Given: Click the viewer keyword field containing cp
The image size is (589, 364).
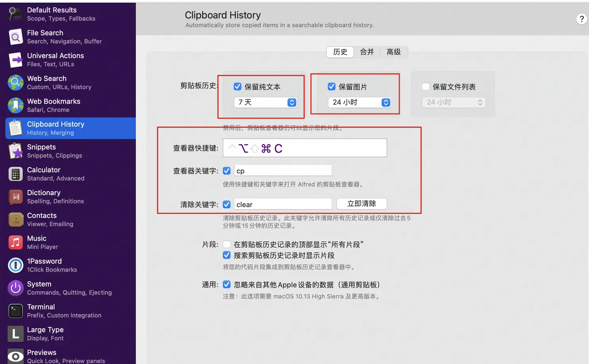Looking at the screenshot, I should point(283,170).
